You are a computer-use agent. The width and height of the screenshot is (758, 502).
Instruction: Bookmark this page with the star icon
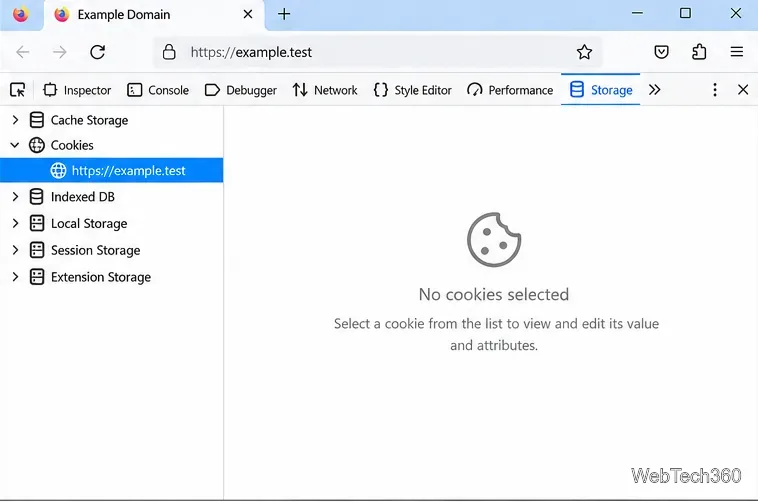click(584, 52)
